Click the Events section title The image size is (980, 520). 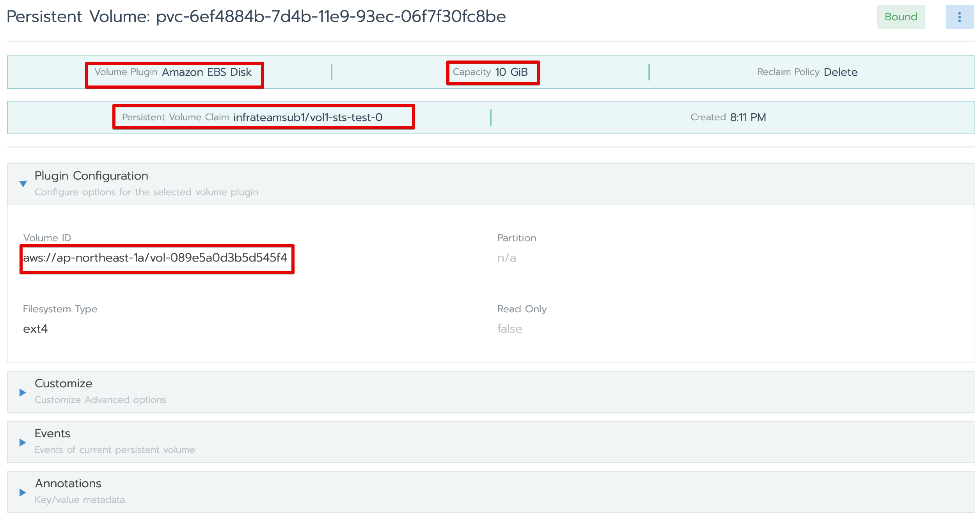(x=52, y=433)
